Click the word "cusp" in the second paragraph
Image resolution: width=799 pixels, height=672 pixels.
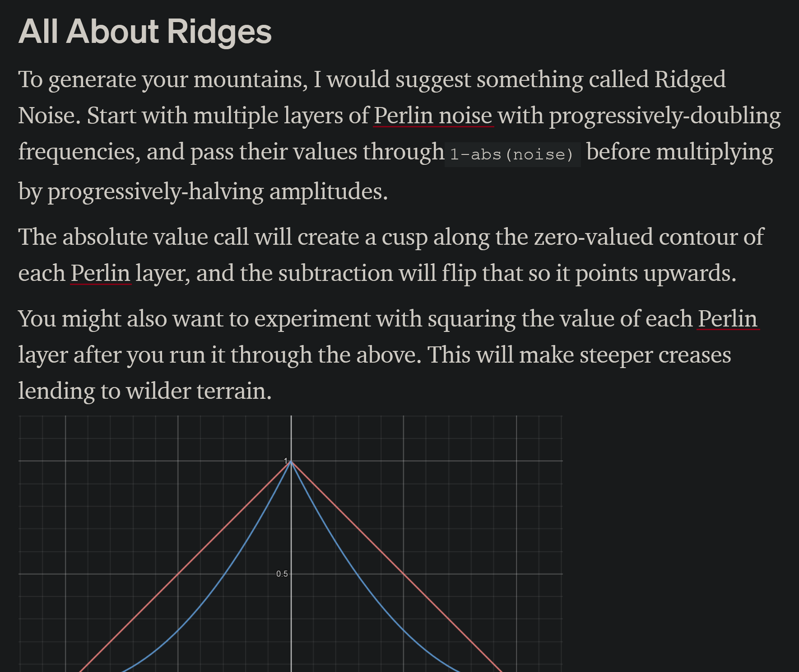pyautogui.click(x=404, y=238)
